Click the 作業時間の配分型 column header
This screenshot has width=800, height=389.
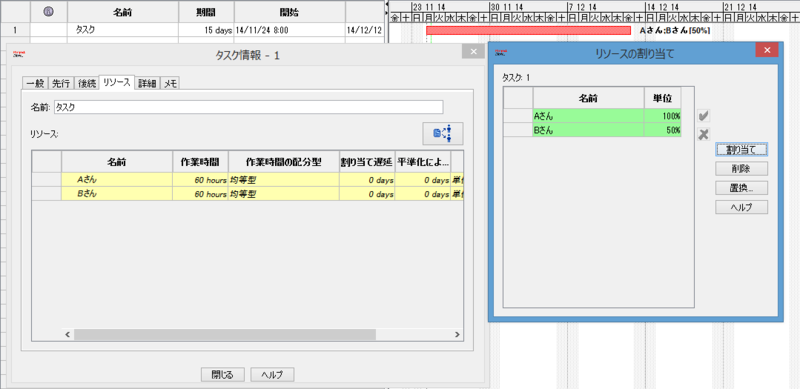tap(284, 162)
